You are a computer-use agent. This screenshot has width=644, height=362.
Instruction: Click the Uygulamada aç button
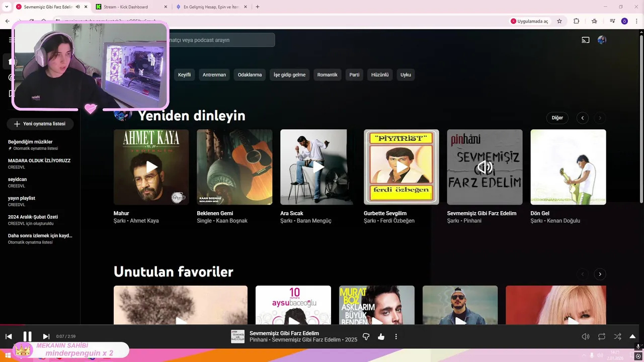[529, 21]
